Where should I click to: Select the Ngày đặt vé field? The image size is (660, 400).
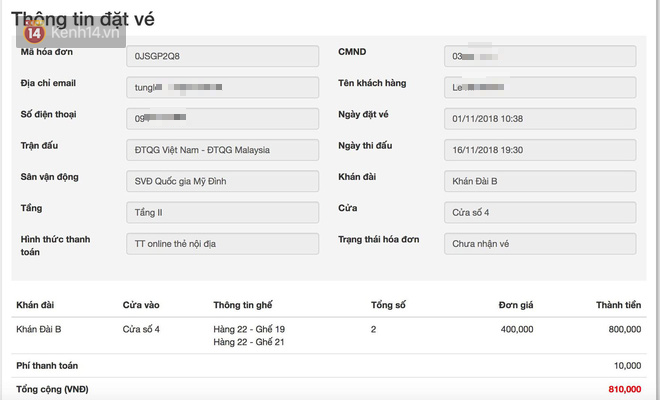point(540,119)
